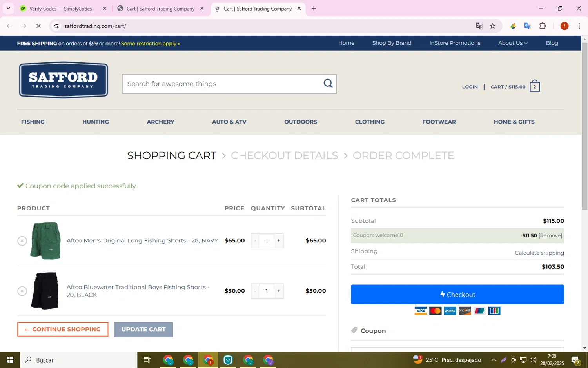Open the shield app on the taskbar

(228, 360)
